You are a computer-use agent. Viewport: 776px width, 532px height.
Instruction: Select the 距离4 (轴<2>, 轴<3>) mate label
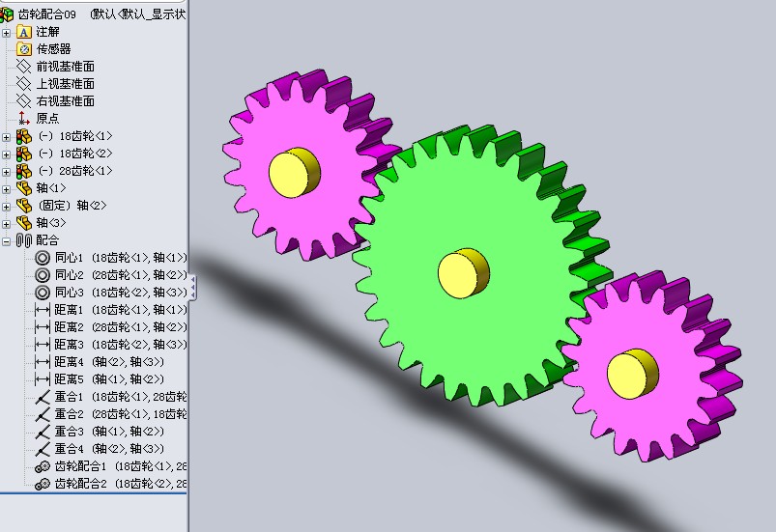click(x=109, y=362)
